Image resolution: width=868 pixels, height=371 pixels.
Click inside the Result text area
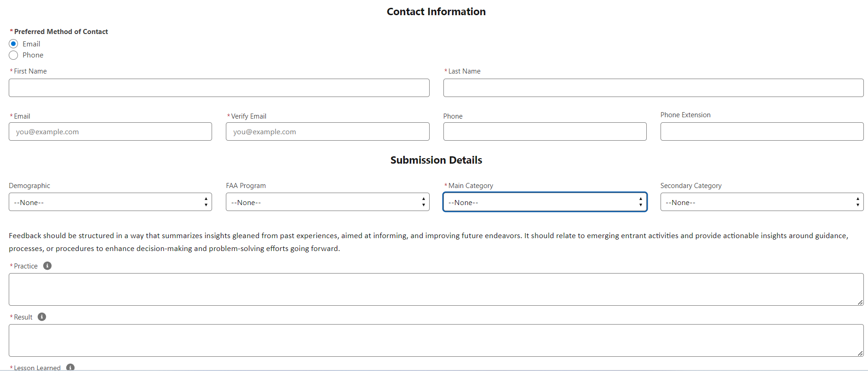click(x=436, y=341)
